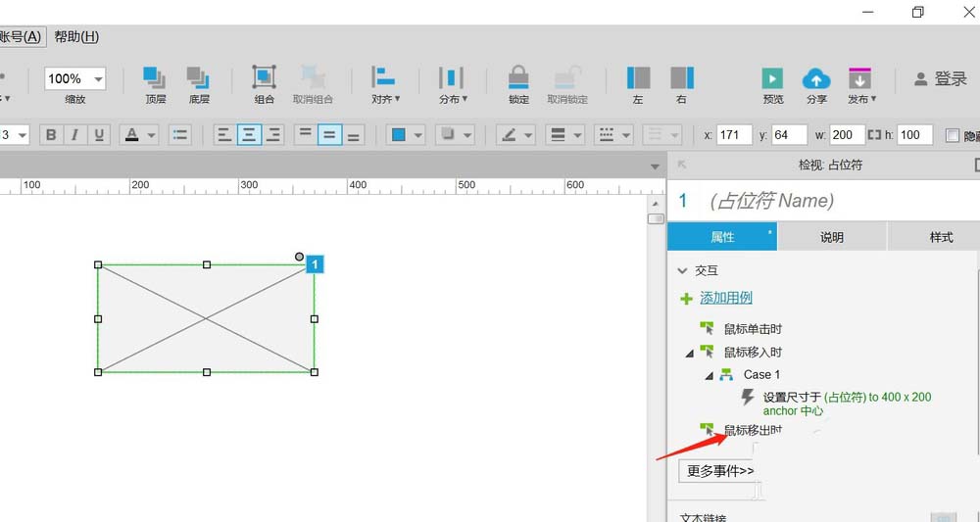Align text left
980x522 pixels.
pyautogui.click(x=224, y=134)
